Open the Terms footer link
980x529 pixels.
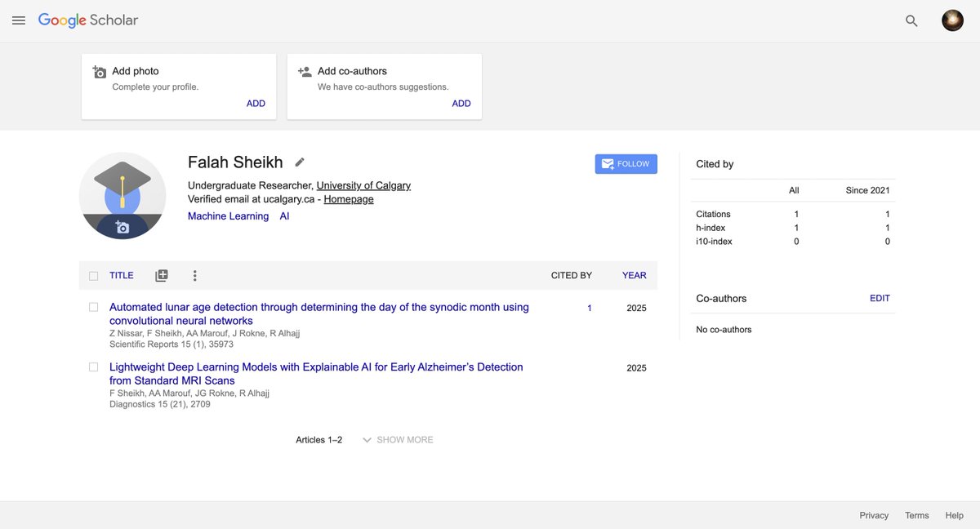pos(917,516)
